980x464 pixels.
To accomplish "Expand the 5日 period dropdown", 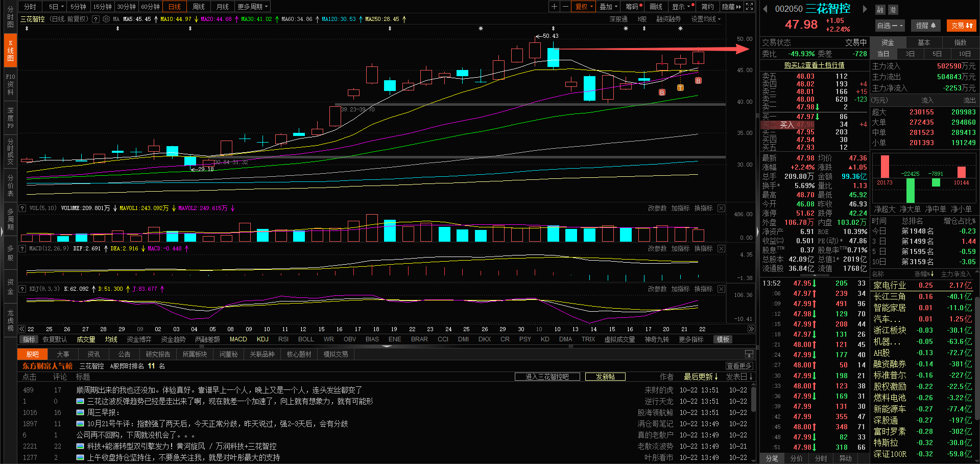I will pos(56,7).
